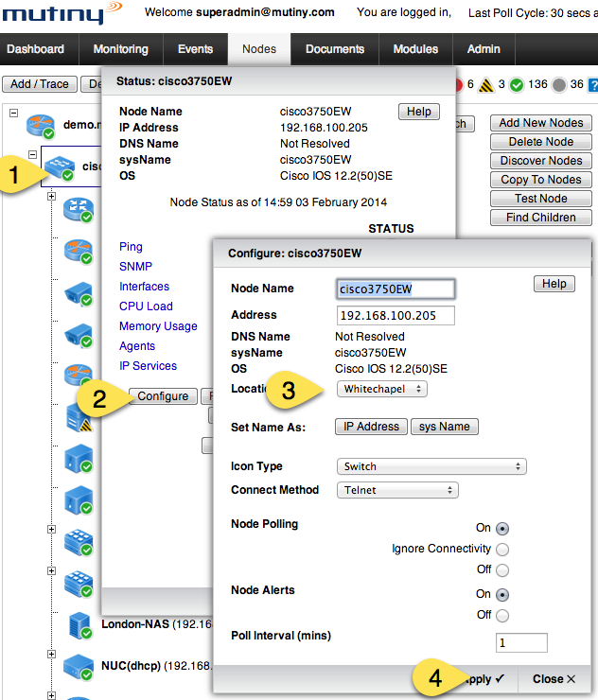598x700 pixels.
Task: Click the NUC(dhcp) device icon
Action: (79, 667)
